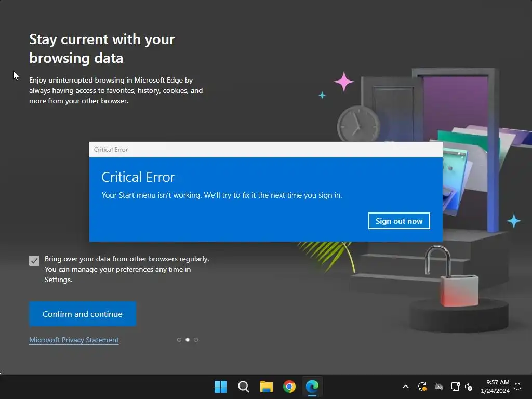Select the second onboarding page dot
This screenshot has width=532, height=399.
(x=187, y=340)
